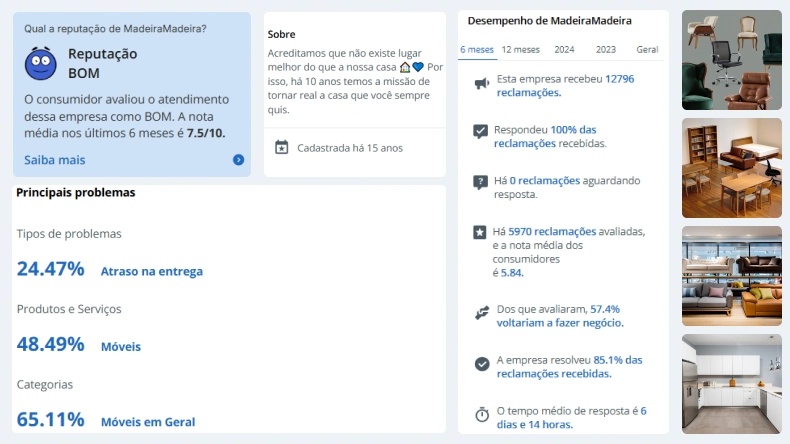Click the 0 reclamações link

pyautogui.click(x=545, y=180)
